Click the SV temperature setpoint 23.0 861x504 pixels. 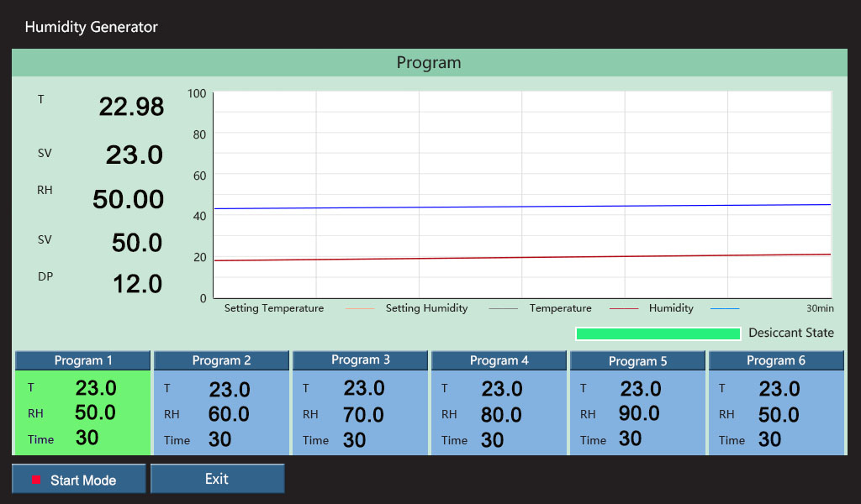[x=135, y=155]
